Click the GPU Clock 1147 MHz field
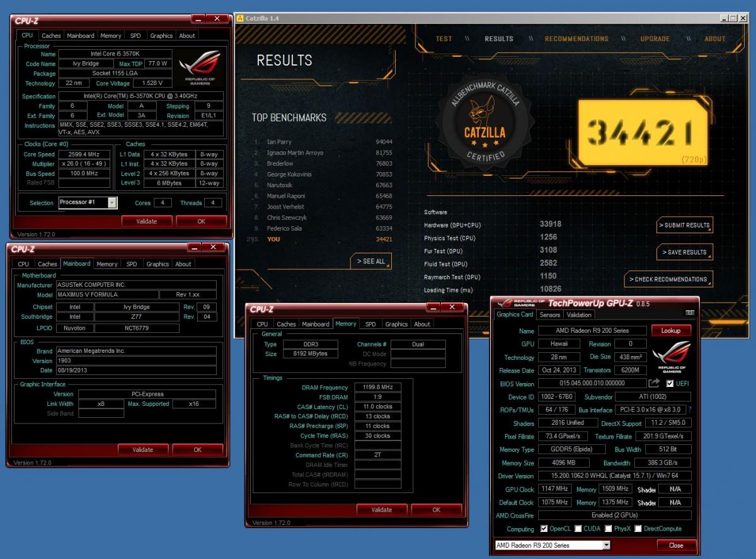This screenshot has width=756, height=559. 554,489
